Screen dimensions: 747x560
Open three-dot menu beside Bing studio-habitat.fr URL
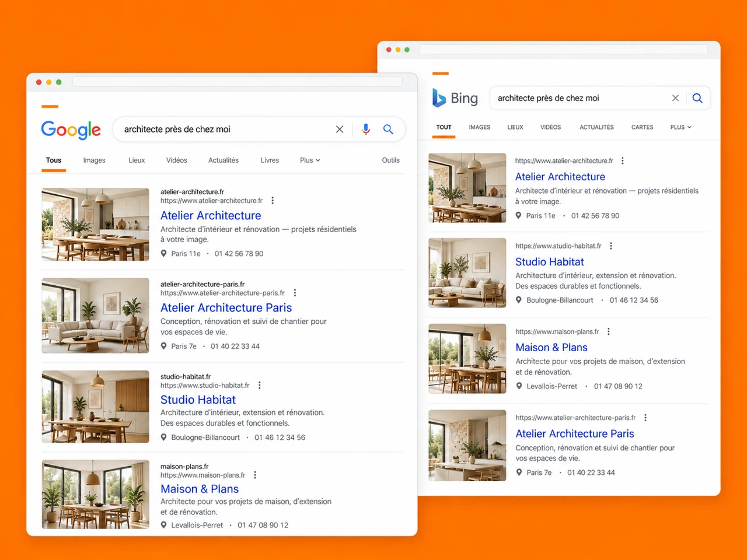(x=611, y=246)
